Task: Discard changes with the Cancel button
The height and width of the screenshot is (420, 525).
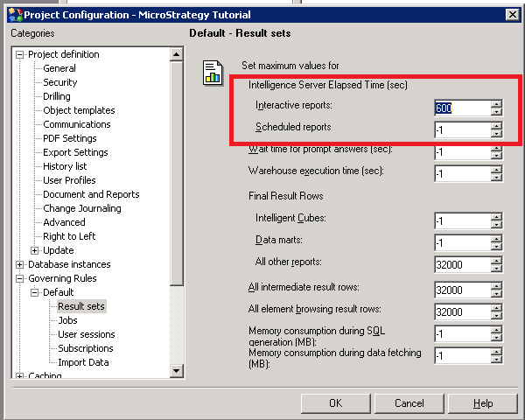Action: [409, 403]
